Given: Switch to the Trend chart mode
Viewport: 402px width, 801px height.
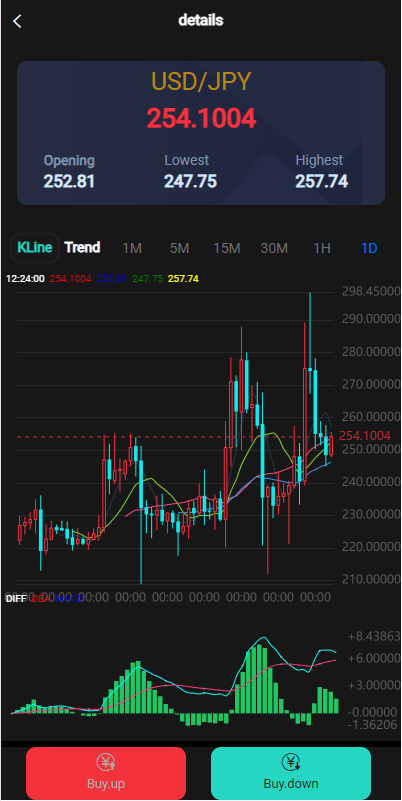Looking at the screenshot, I should point(82,248).
